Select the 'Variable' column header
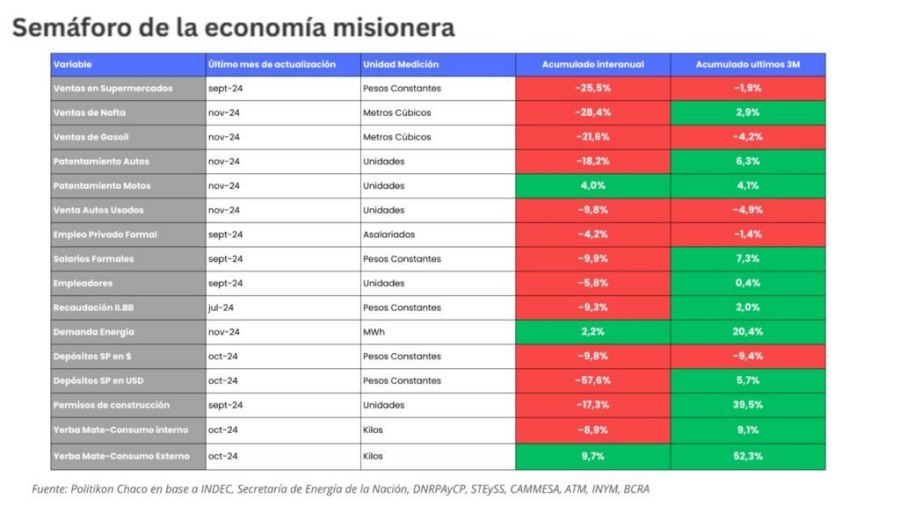The height and width of the screenshot is (506, 900). tap(73, 64)
